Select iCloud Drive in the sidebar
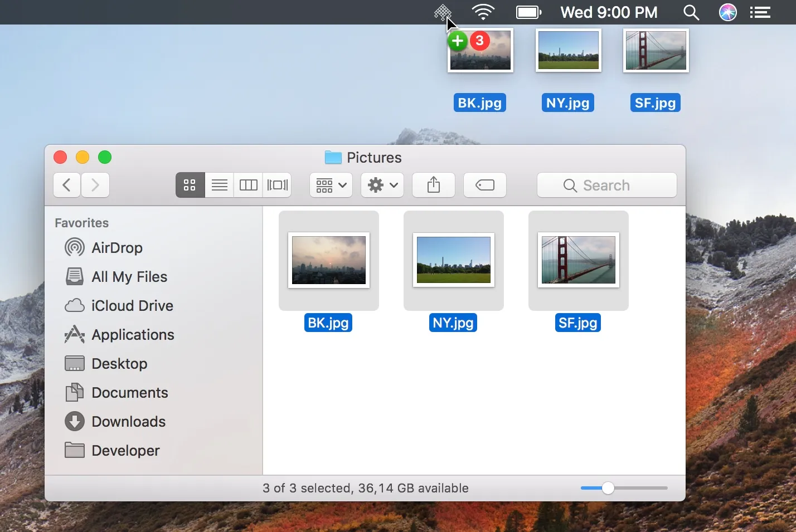 132,305
